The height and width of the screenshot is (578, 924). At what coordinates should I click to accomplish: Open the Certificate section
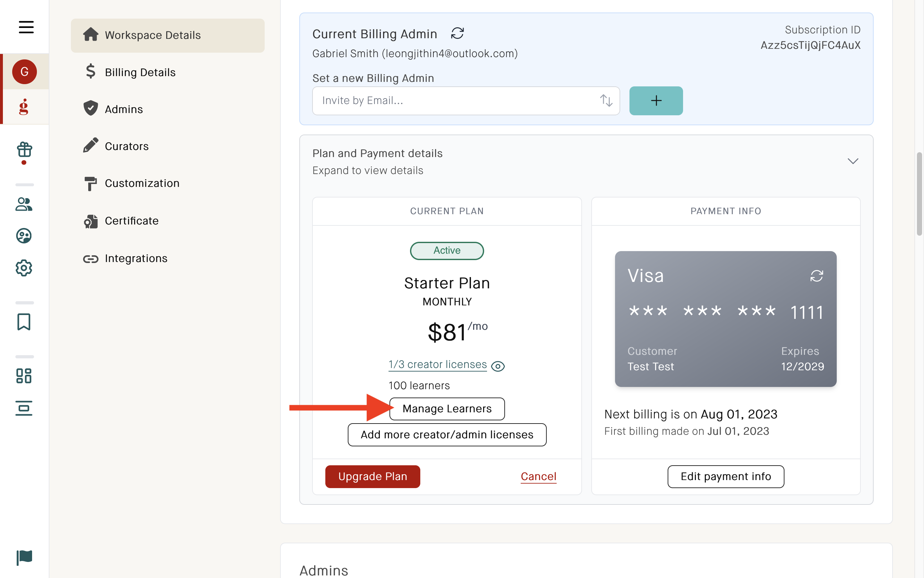click(x=121, y=221)
